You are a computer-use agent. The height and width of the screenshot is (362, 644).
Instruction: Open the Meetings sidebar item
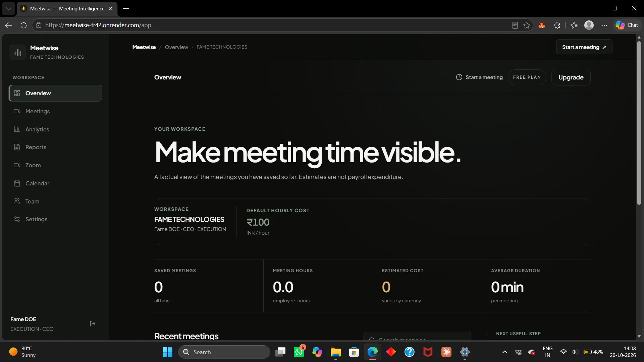pyautogui.click(x=55, y=111)
